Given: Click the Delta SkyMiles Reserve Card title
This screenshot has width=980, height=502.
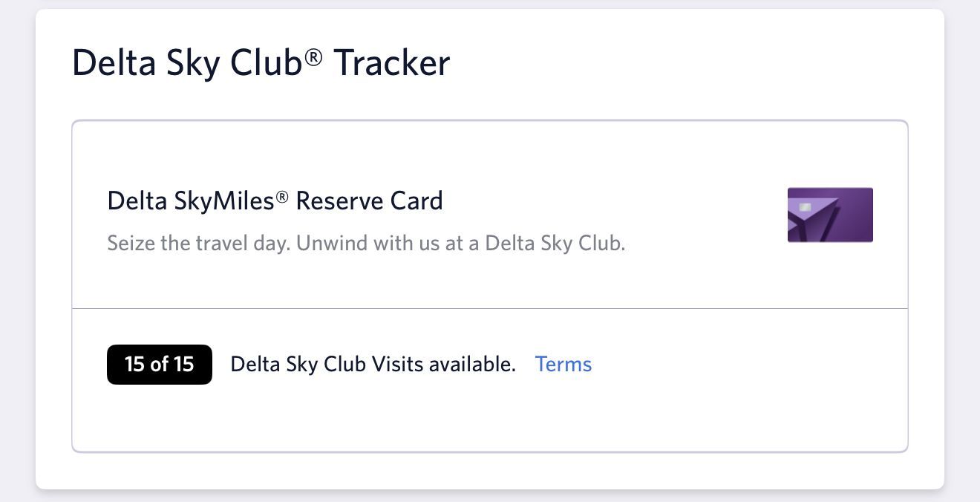Looking at the screenshot, I should coord(275,201).
